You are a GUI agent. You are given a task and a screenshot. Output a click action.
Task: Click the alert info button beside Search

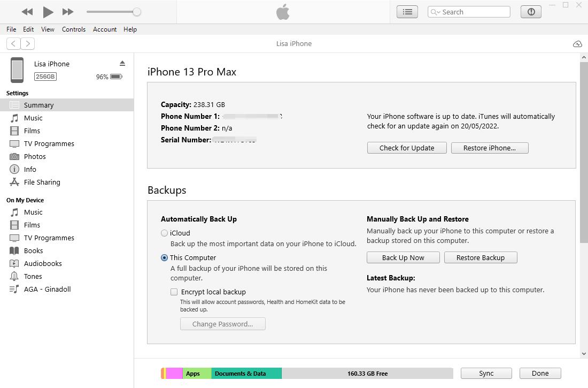(x=531, y=12)
